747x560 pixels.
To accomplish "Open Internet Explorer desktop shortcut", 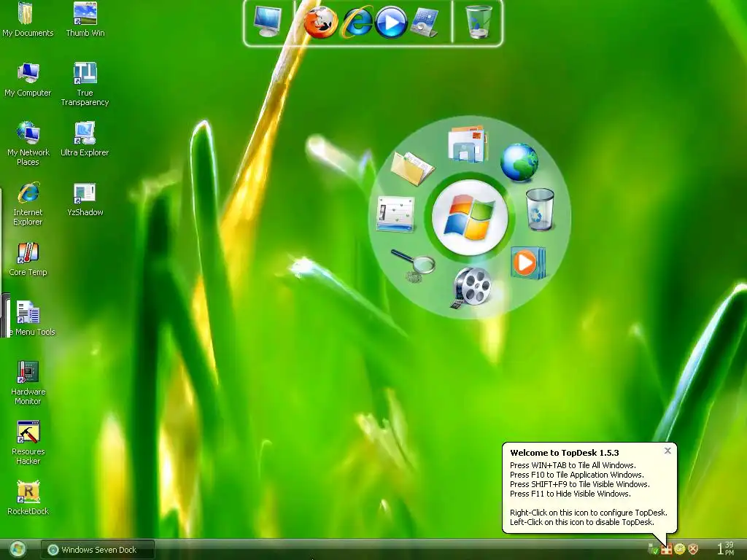I will click(x=28, y=203).
